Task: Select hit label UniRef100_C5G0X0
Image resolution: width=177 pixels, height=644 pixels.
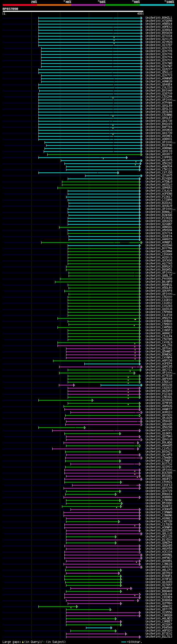Action: pos(159,297)
